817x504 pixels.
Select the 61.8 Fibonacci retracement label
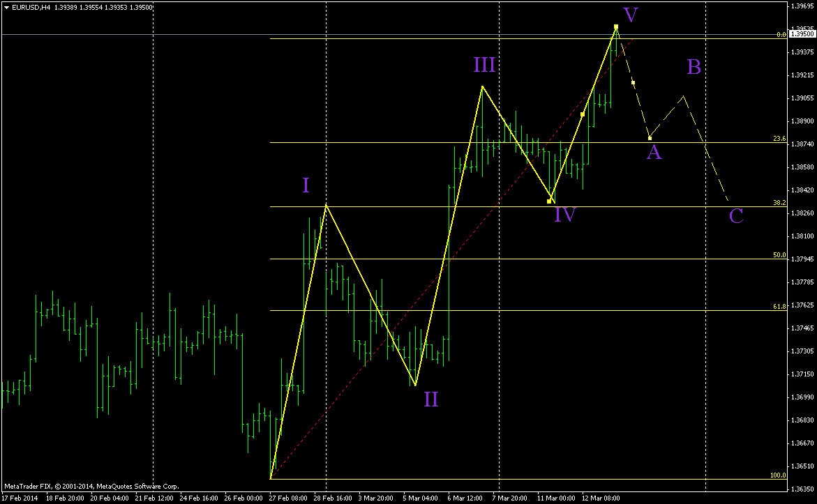pos(779,306)
